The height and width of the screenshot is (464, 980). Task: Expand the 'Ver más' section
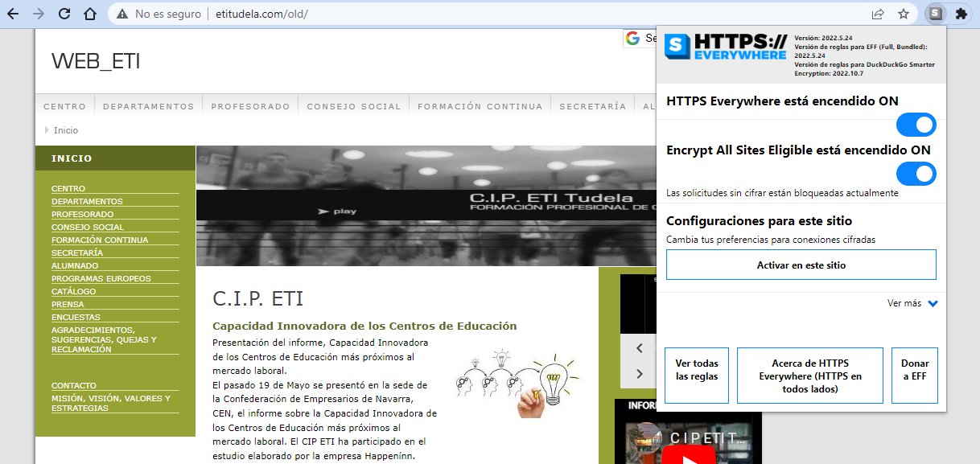tap(912, 303)
